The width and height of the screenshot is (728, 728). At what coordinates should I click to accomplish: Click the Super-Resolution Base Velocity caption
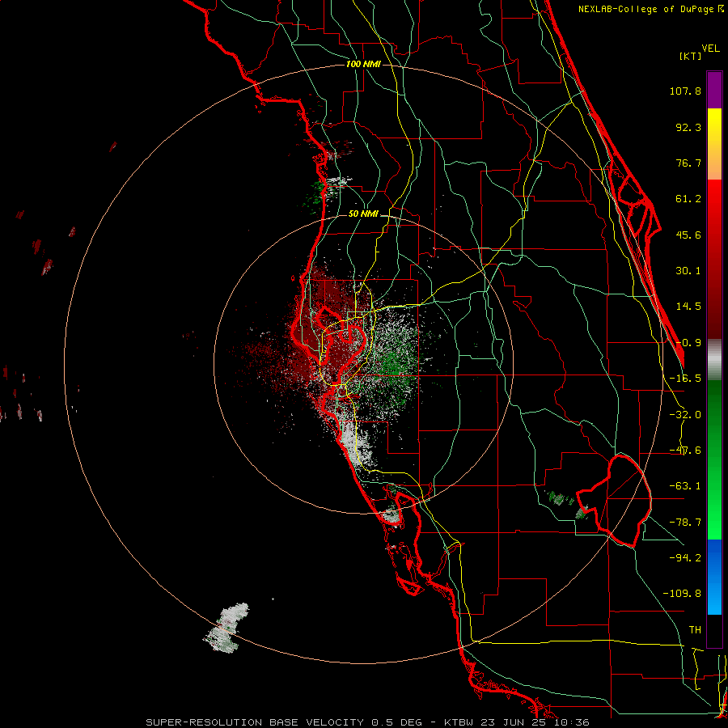pos(367,722)
